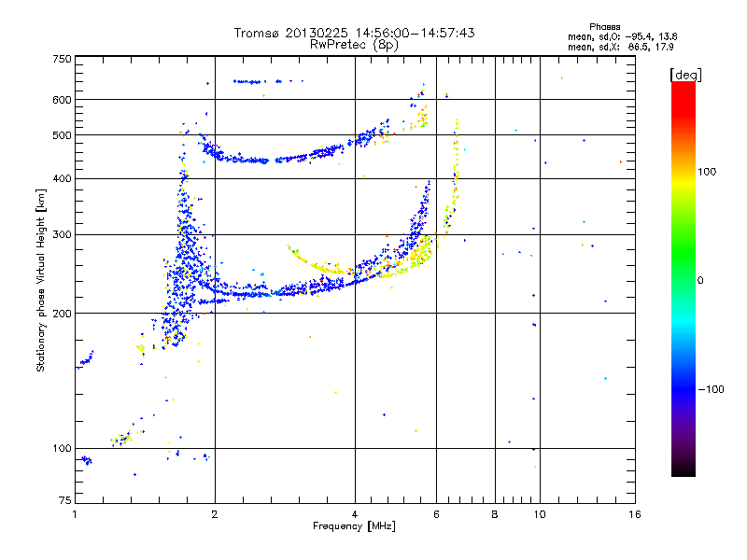Click the Phases header text

pos(604,27)
